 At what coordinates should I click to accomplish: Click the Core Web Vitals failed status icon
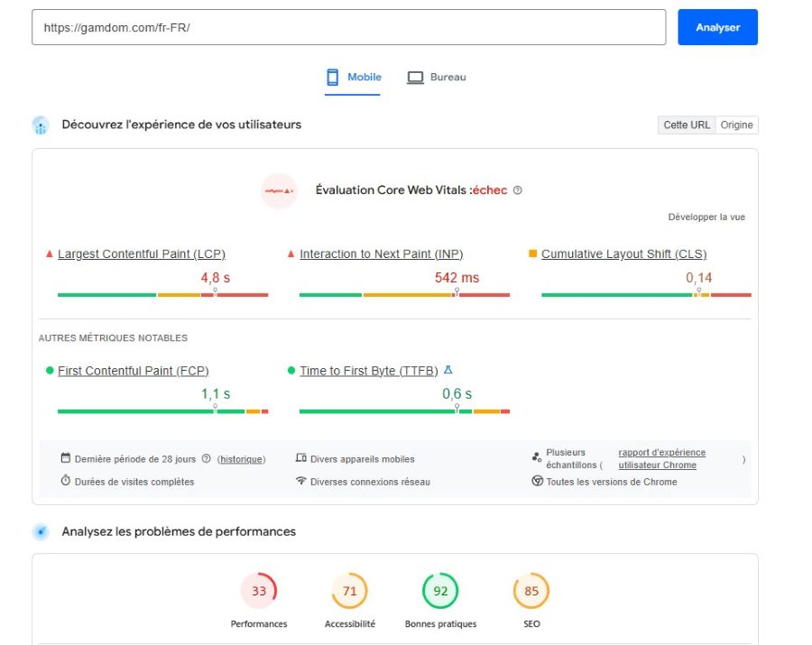[x=279, y=190]
